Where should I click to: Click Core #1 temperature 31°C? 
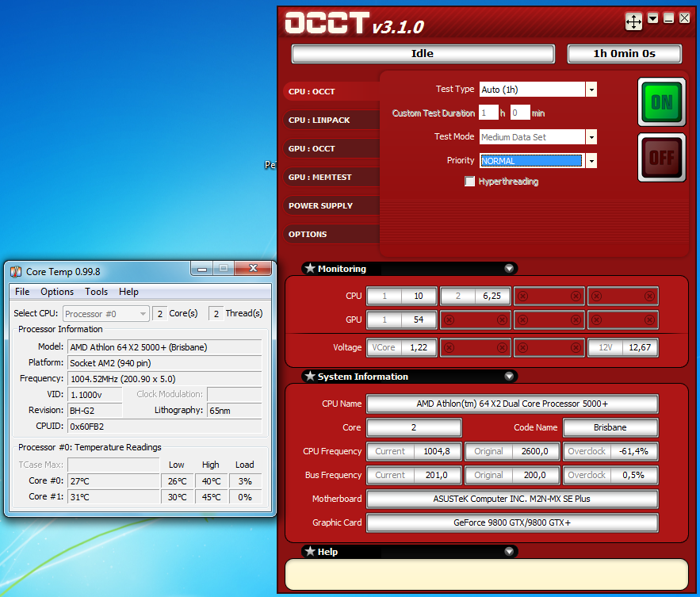(114, 497)
